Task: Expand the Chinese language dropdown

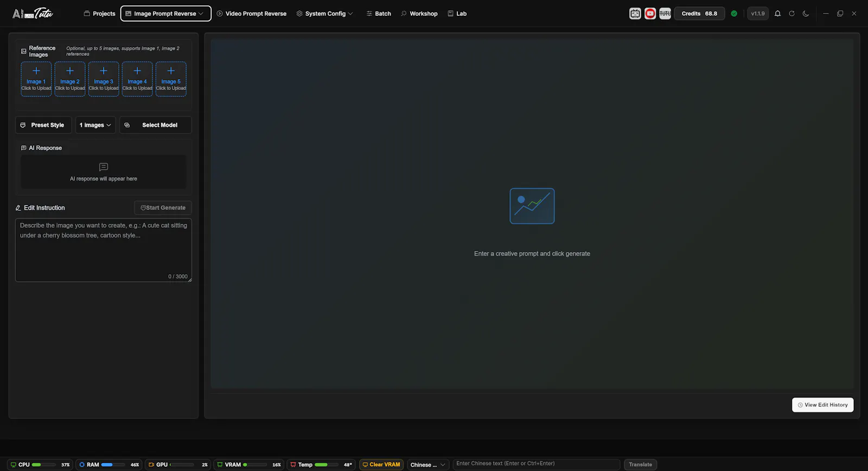Action: (428, 464)
